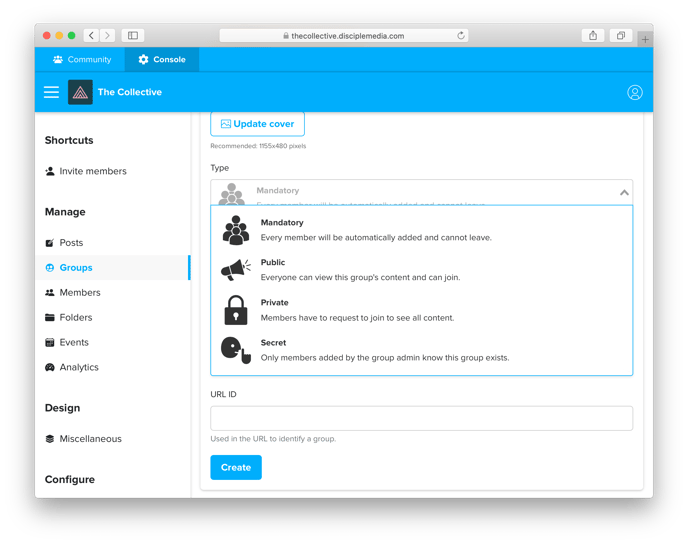
Task: Click the Miscellaneous layers icon
Action: (x=50, y=439)
